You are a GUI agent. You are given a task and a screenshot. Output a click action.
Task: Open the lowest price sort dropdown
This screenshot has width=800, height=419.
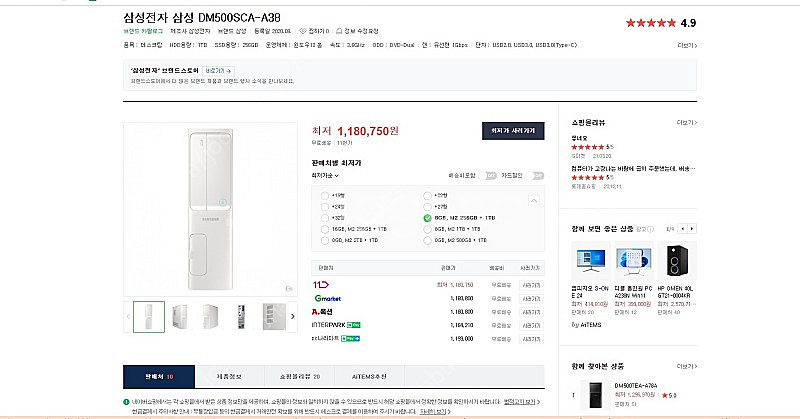(326, 175)
